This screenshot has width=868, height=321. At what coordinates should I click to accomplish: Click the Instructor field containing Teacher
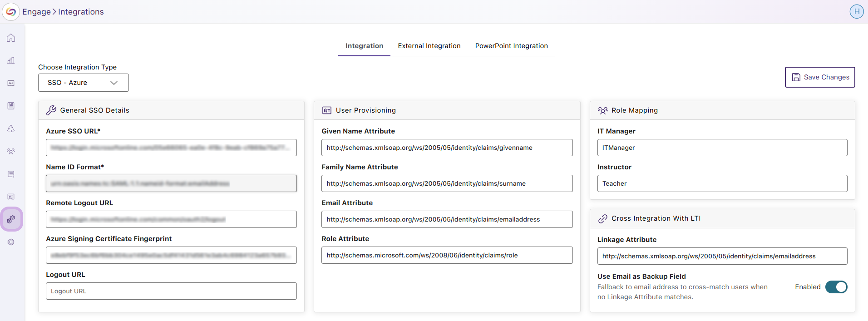[722, 183]
